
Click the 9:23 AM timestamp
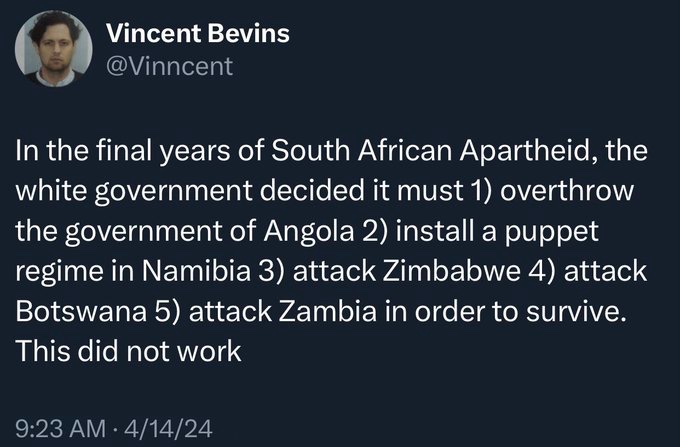click(60, 428)
